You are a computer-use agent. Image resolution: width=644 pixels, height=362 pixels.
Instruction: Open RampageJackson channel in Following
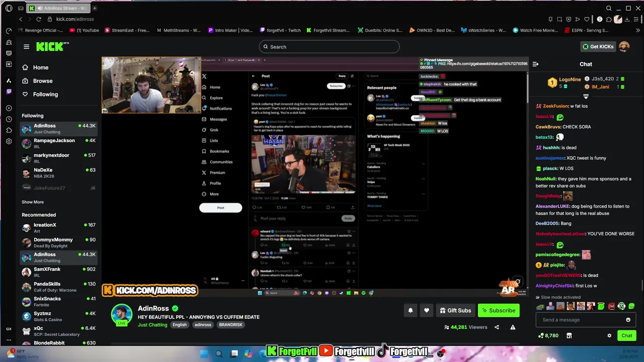click(58, 143)
